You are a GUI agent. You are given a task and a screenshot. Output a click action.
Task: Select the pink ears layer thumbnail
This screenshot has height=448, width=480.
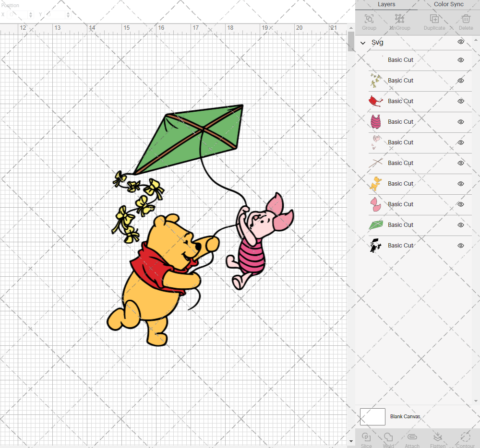(376, 204)
